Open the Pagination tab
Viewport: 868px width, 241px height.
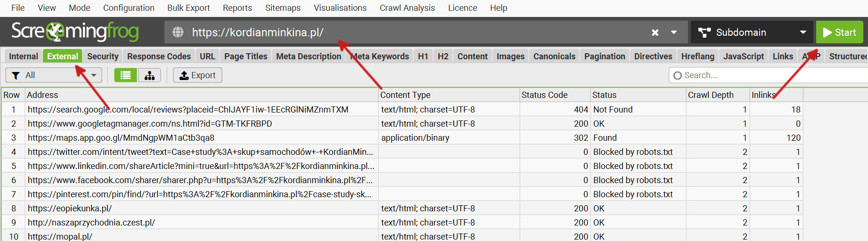pos(605,56)
